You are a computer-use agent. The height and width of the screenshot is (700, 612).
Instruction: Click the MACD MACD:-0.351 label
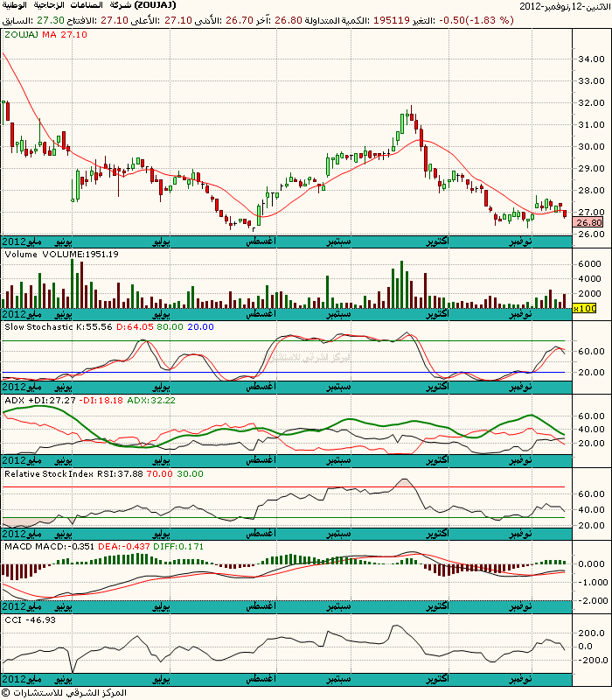(x=49, y=546)
